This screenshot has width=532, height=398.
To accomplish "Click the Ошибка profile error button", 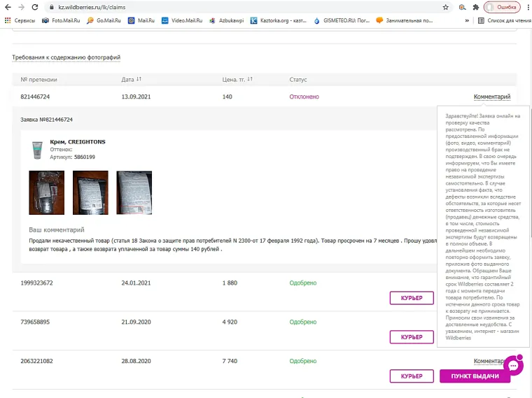I will 502,7.
